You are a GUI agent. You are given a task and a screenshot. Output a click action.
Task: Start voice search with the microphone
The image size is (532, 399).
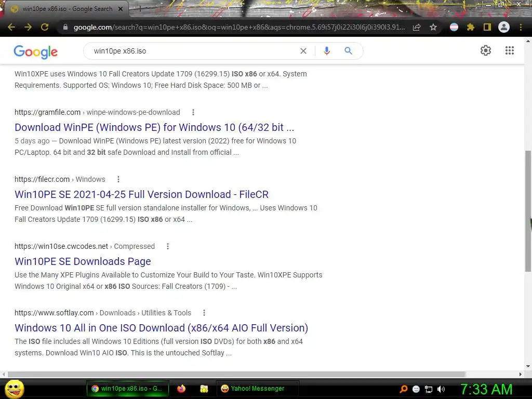click(327, 51)
